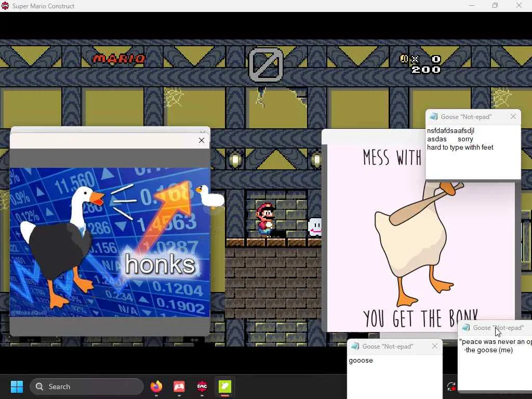The width and height of the screenshot is (532, 399).
Task: Click the Mario character sprite
Action: (x=265, y=220)
